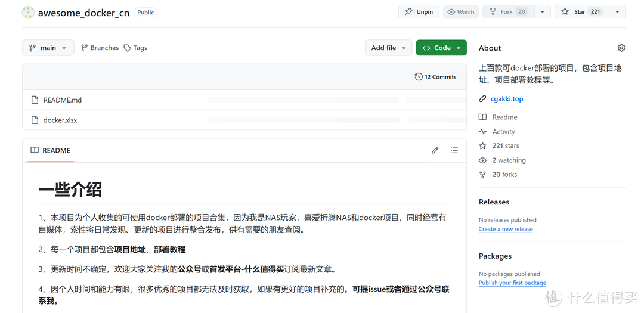
Task: View the 221 stars list
Action: (x=506, y=146)
